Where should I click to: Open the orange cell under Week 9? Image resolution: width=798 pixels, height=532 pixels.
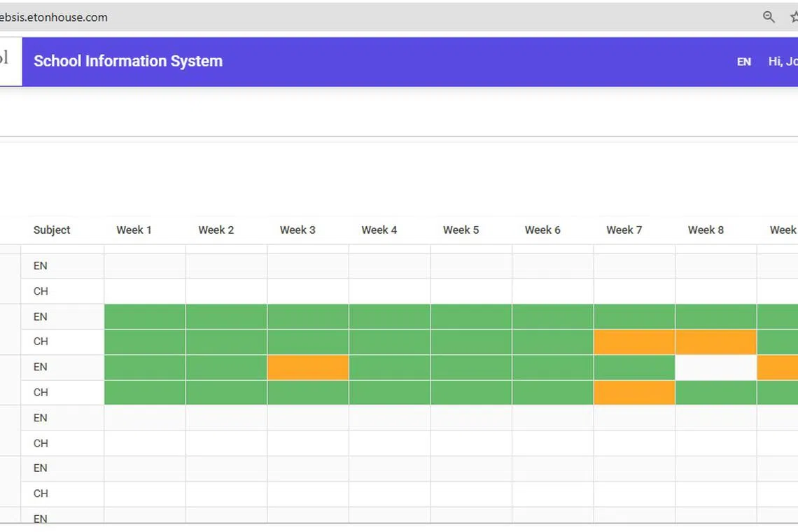pyautogui.click(x=778, y=367)
